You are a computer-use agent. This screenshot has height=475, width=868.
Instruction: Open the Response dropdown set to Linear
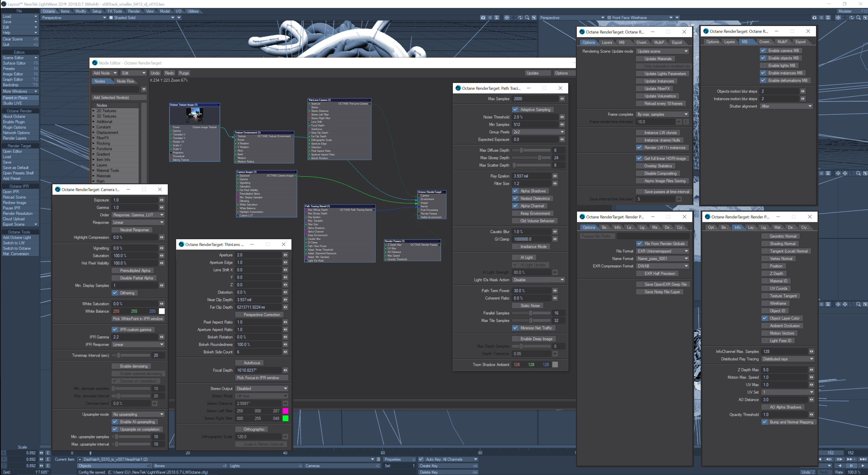pyautogui.click(x=138, y=222)
